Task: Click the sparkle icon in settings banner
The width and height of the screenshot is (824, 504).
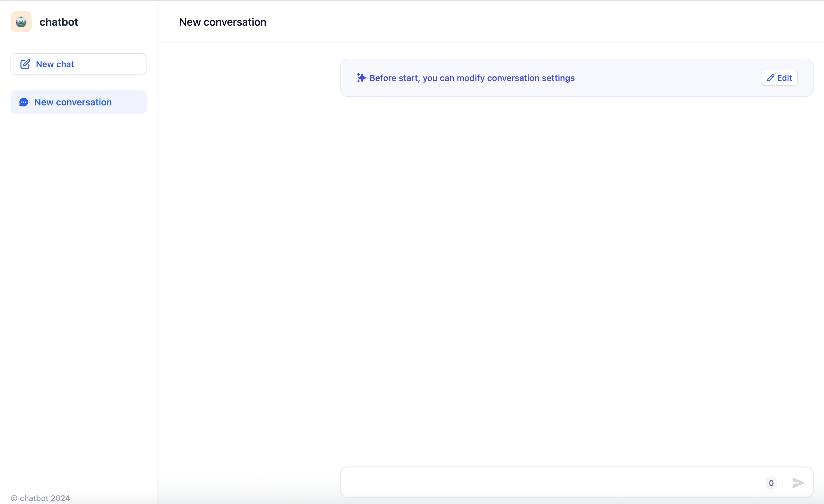Action: [361, 78]
